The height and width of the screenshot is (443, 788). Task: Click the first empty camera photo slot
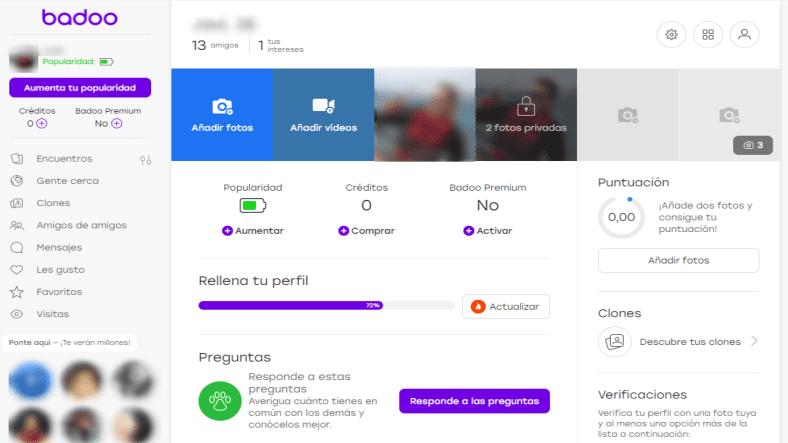pos(628,115)
